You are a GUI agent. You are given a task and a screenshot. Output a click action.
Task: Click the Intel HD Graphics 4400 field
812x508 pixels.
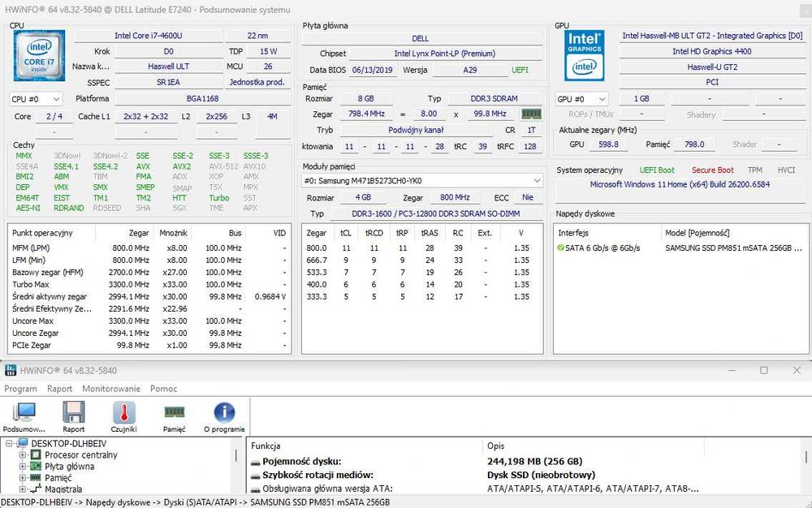pyautogui.click(x=711, y=51)
